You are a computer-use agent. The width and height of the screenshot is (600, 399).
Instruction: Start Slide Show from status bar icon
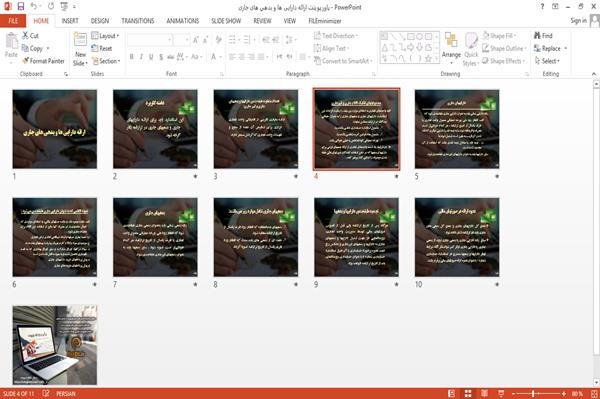[x=501, y=394]
